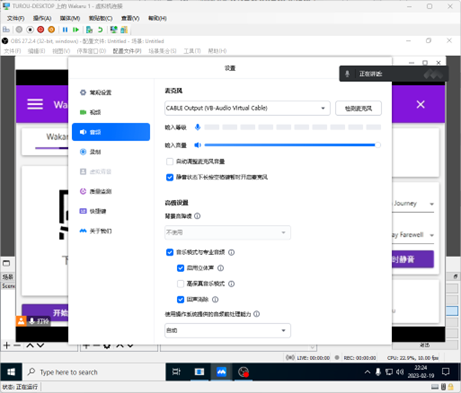
Task: Uncheck 回声消除 checkbox
Action: coord(180,299)
